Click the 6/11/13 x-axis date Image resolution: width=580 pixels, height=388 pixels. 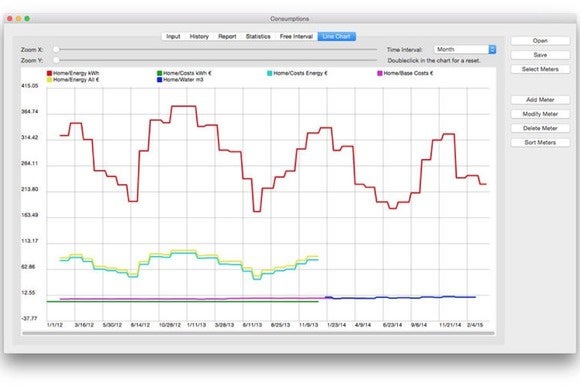tap(252, 325)
